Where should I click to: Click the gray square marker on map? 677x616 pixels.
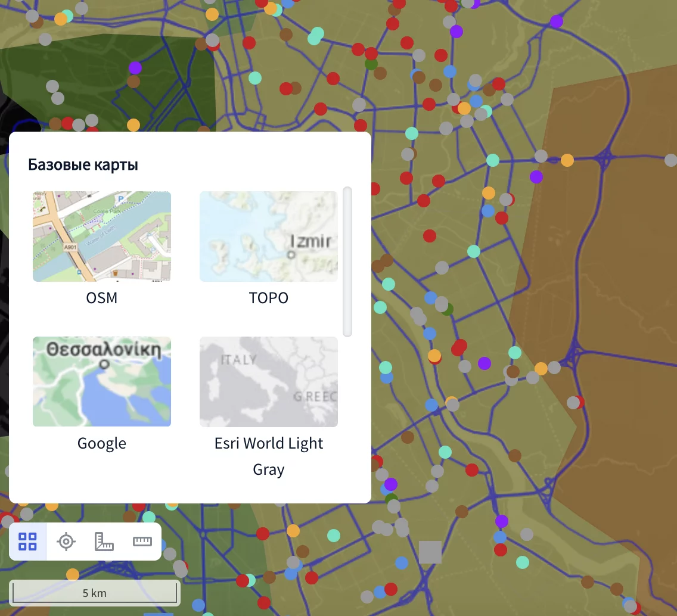click(430, 552)
